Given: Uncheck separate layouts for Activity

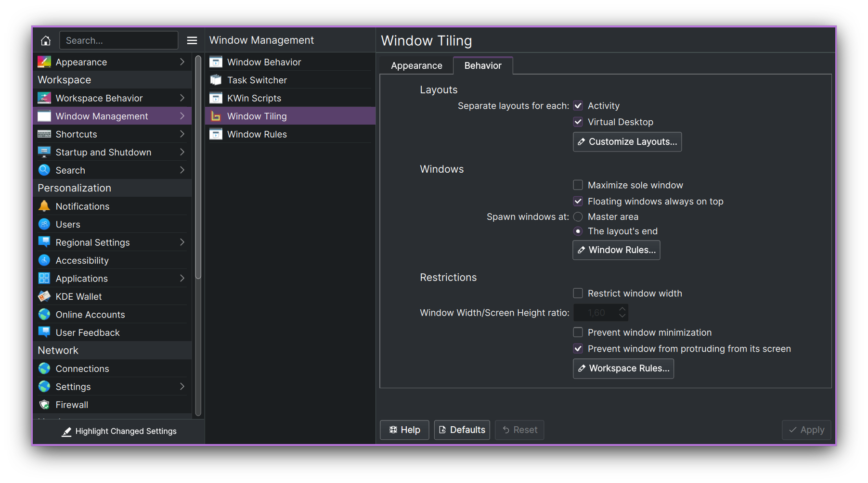Looking at the screenshot, I should [x=578, y=106].
